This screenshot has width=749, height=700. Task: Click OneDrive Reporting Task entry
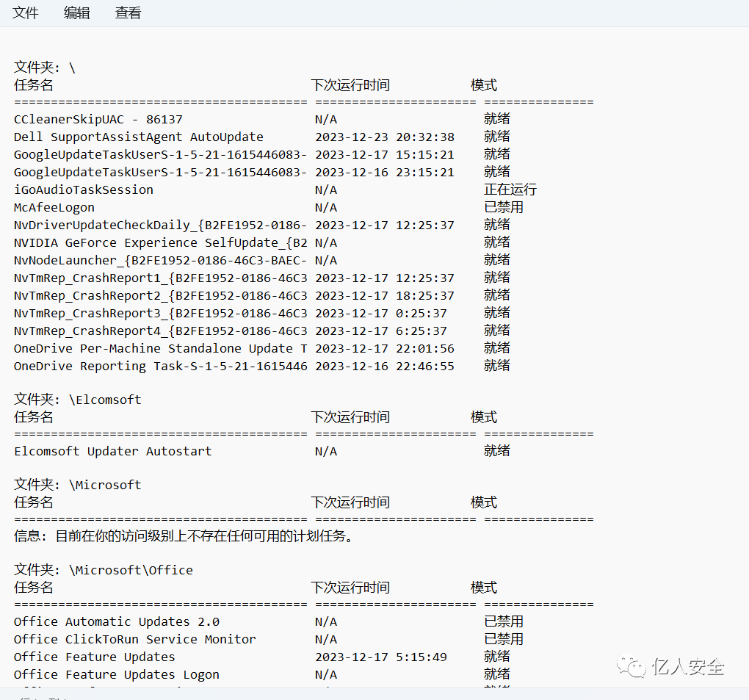[161, 367]
